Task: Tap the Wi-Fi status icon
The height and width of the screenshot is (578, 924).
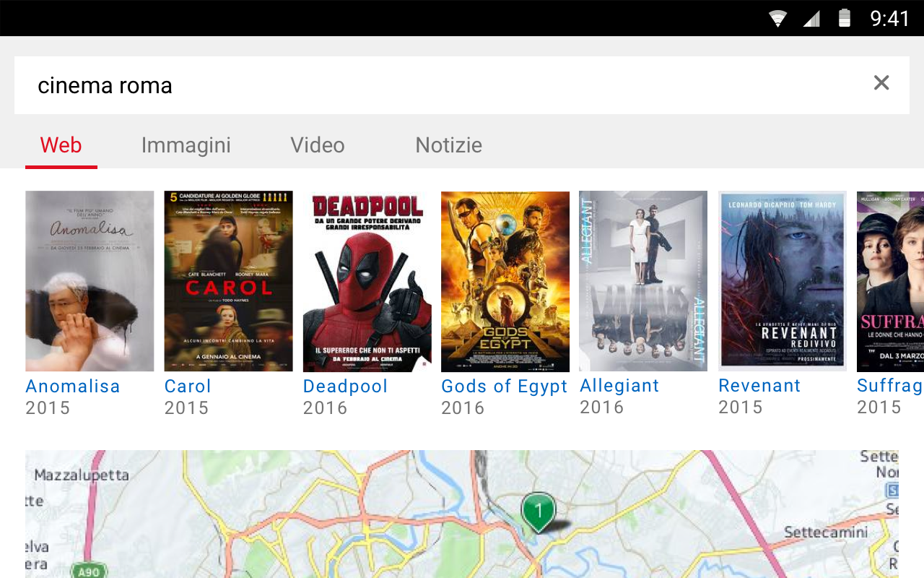Action: pos(777,18)
